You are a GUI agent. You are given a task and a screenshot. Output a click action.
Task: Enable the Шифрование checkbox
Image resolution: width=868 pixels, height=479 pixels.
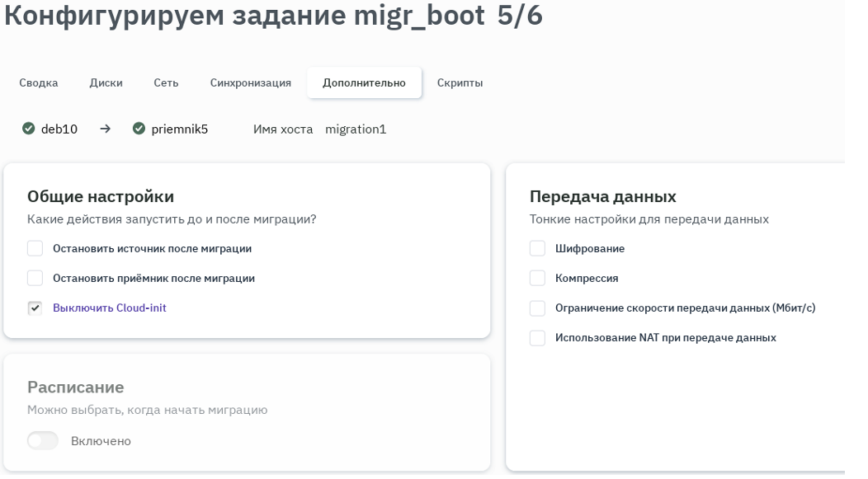pos(537,248)
